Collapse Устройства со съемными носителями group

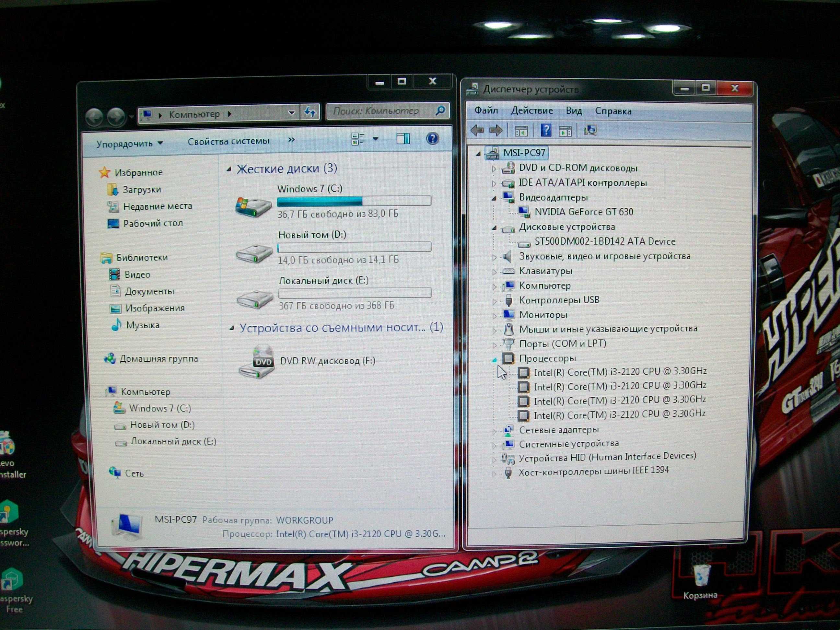tap(232, 328)
